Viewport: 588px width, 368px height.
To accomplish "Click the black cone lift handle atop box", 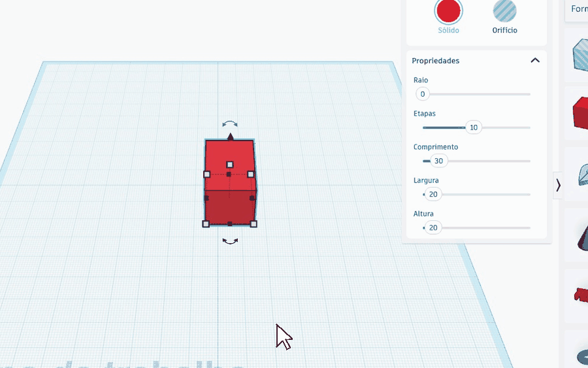I will [x=230, y=137].
